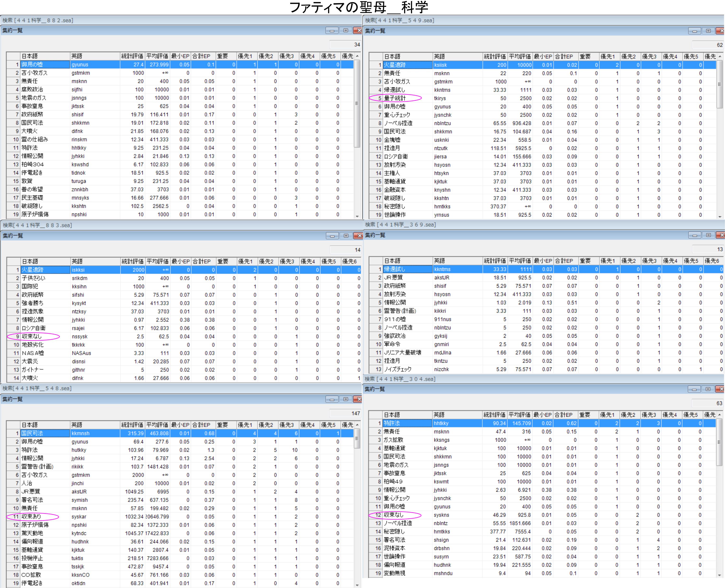Click the vertical scrollbar thumb in 882.sea table
The width and height of the screenshot is (725, 588).
coord(357,104)
